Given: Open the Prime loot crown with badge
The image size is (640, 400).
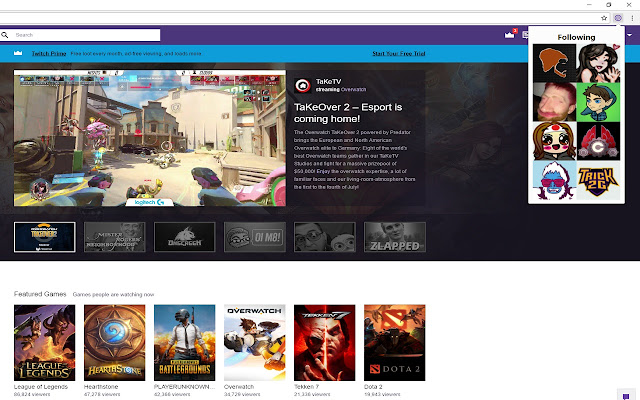Looking at the screenshot, I should 510,35.
